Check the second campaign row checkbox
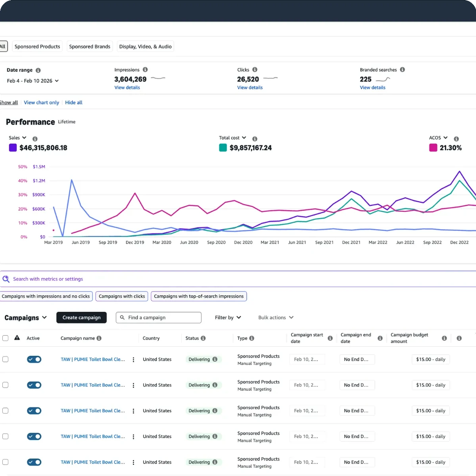476x476 pixels. coord(5,385)
